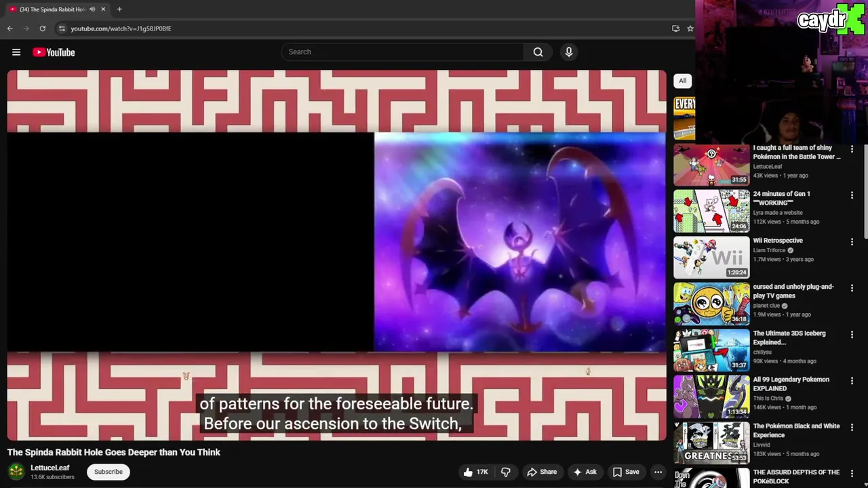Click 'THE ABSURD DEPTHS OF THE POKéBLOCK' title
868x488 pixels.
tap(796, 476)
